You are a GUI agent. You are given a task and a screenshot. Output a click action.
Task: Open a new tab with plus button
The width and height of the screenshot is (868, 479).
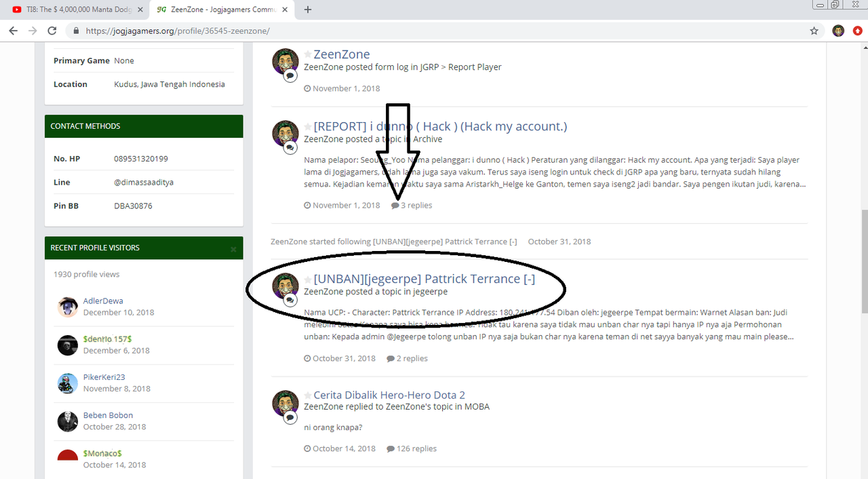pos(308,9)
